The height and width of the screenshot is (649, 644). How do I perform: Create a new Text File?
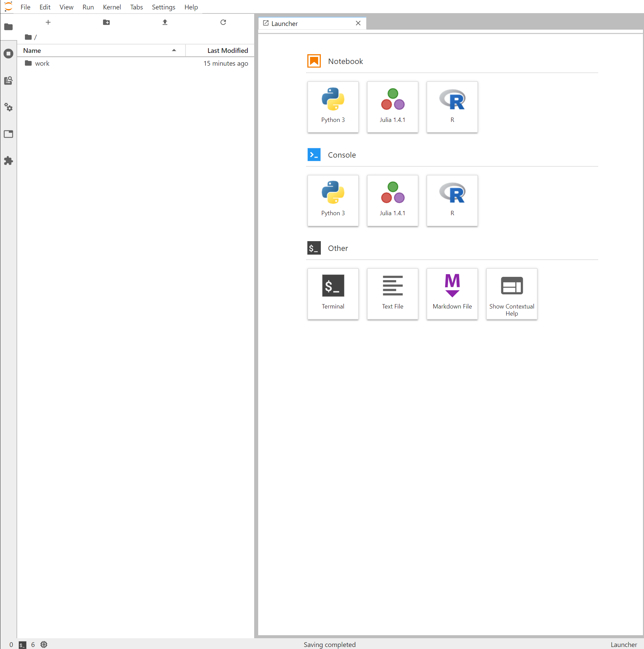393,294
